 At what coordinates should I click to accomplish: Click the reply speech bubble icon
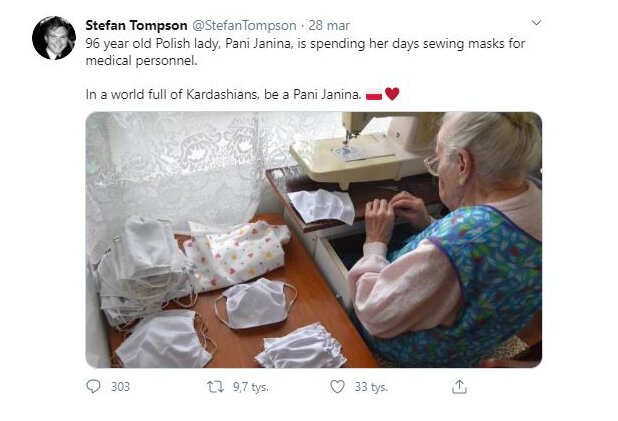pos(94,386)
